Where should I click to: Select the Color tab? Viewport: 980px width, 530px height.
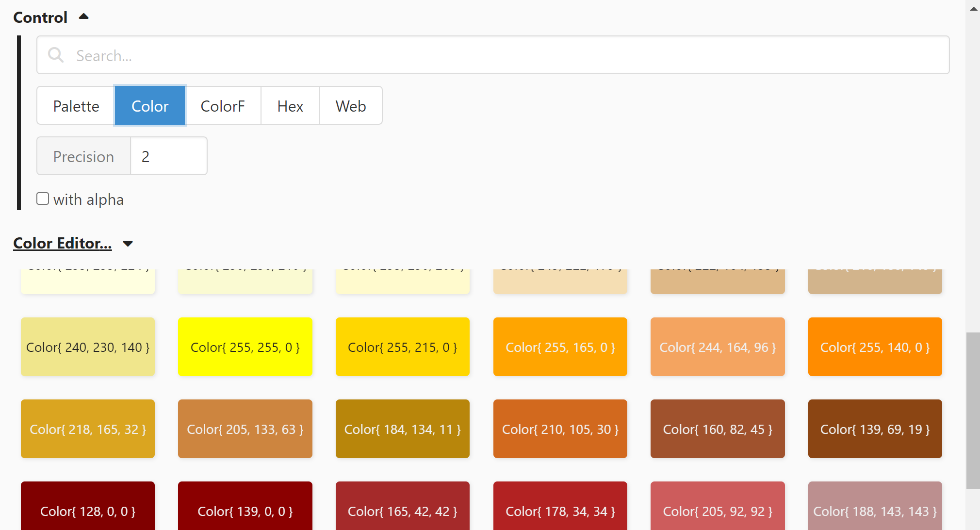tap(150, 104)
